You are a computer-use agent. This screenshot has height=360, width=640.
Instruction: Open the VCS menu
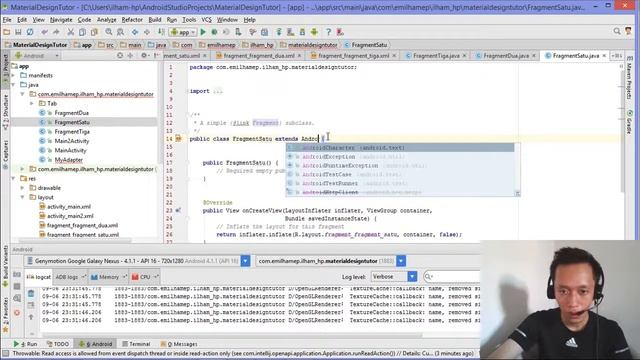[x=207, y=20]
